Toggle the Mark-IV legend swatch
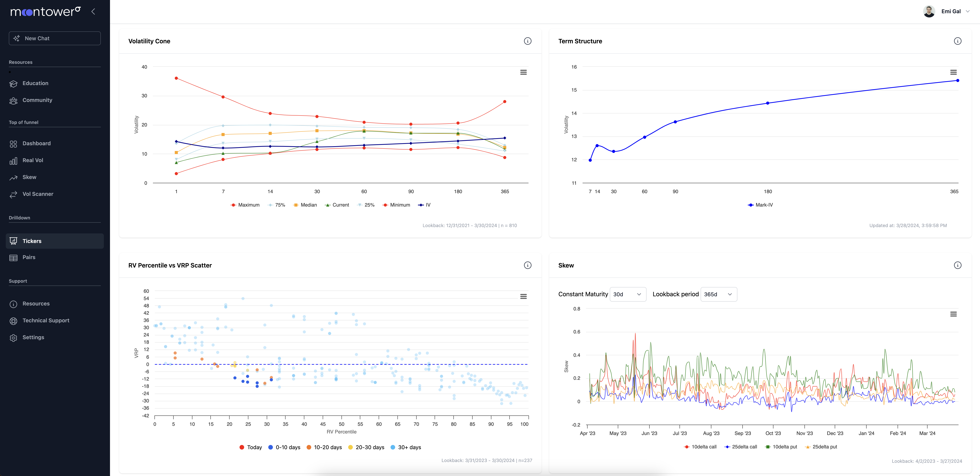 pyautogui.click(x=750, y=205)
